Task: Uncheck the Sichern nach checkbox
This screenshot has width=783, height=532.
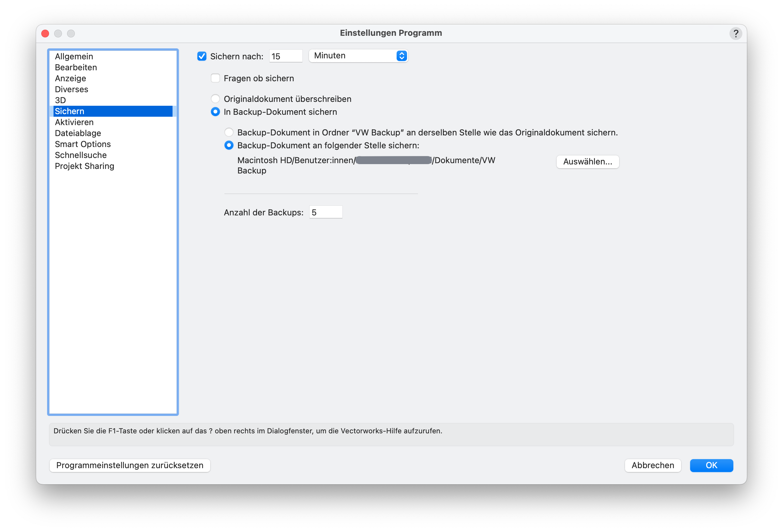Action: click(202, 56)
